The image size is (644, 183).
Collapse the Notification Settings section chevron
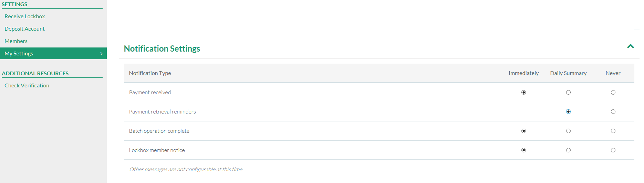point(630,46)
